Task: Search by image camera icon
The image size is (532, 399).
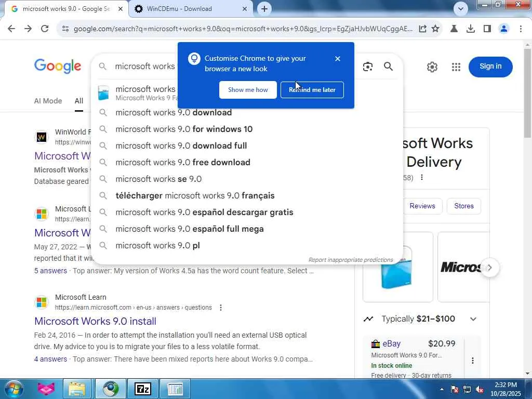Action: click(x=368, y=66)
